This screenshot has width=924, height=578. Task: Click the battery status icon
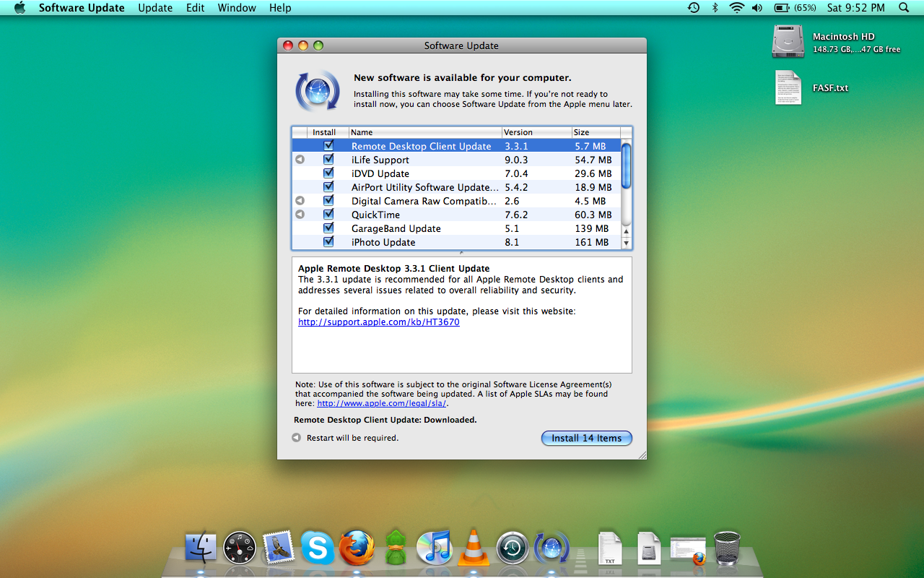(782, 8)
